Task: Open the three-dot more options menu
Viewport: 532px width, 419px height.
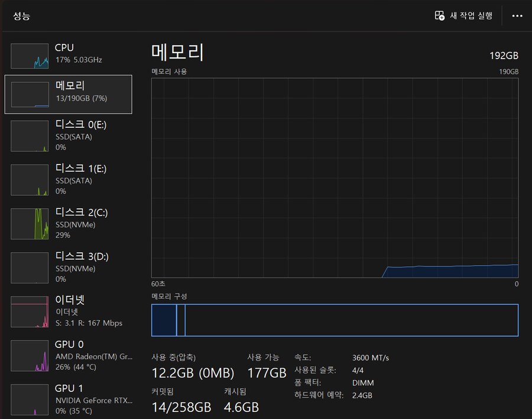Action: (517, 16)
